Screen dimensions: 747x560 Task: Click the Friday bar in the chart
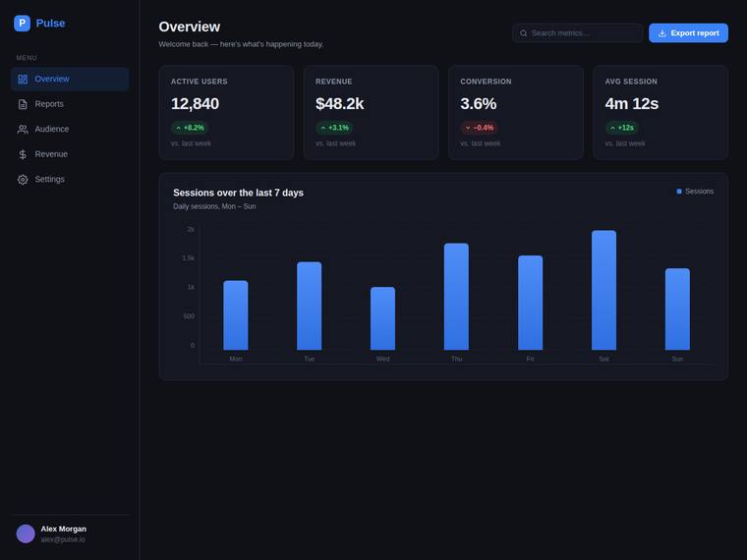(530, 303)
